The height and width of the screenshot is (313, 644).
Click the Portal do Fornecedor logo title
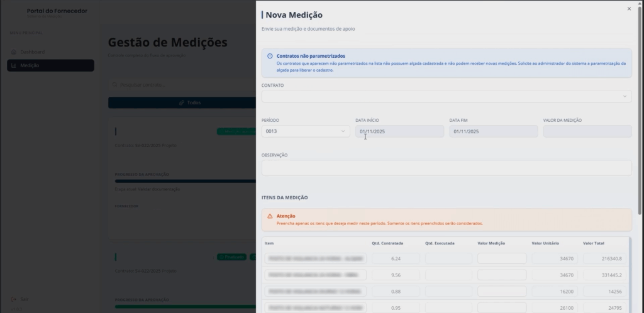pos(57,11)
